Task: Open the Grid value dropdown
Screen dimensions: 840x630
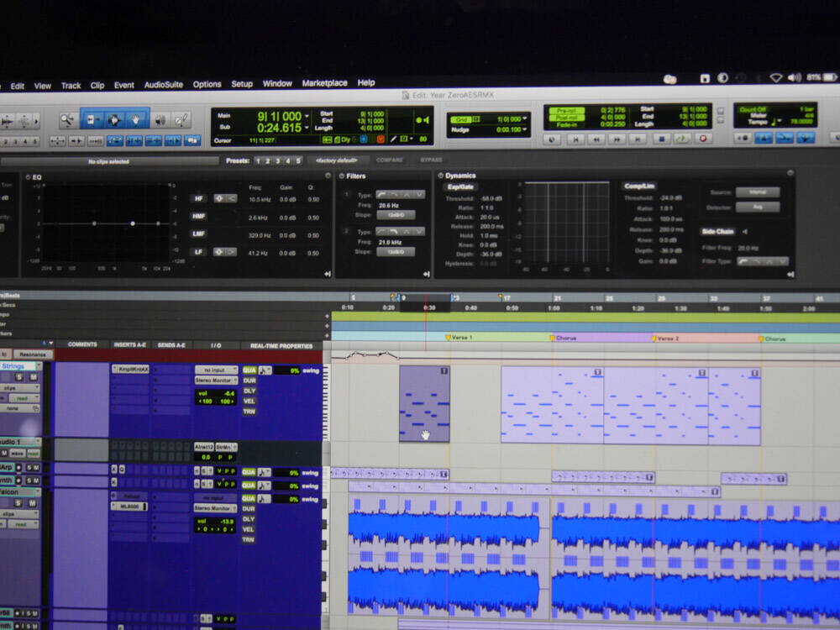Action: point(524,119)
